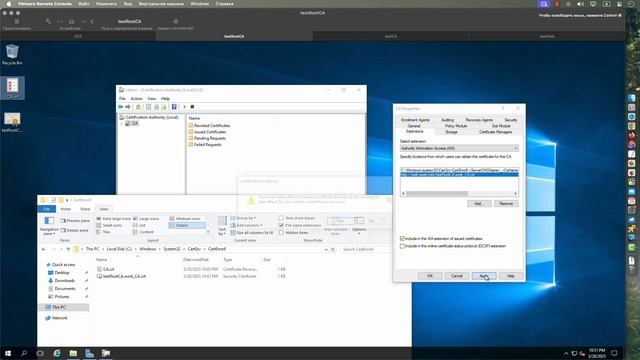Toggle Item check boxes option
640x360 pixels.
(281, 218)
